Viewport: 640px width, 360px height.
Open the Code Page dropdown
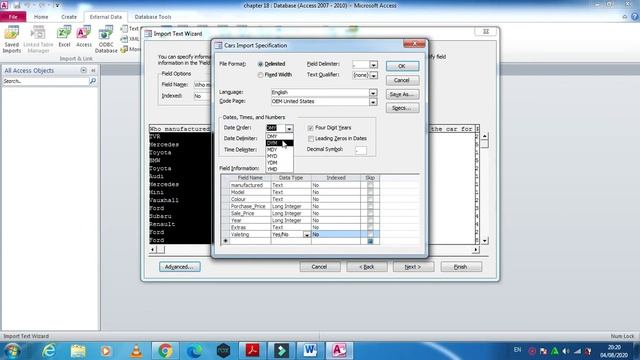click(373, 102)
